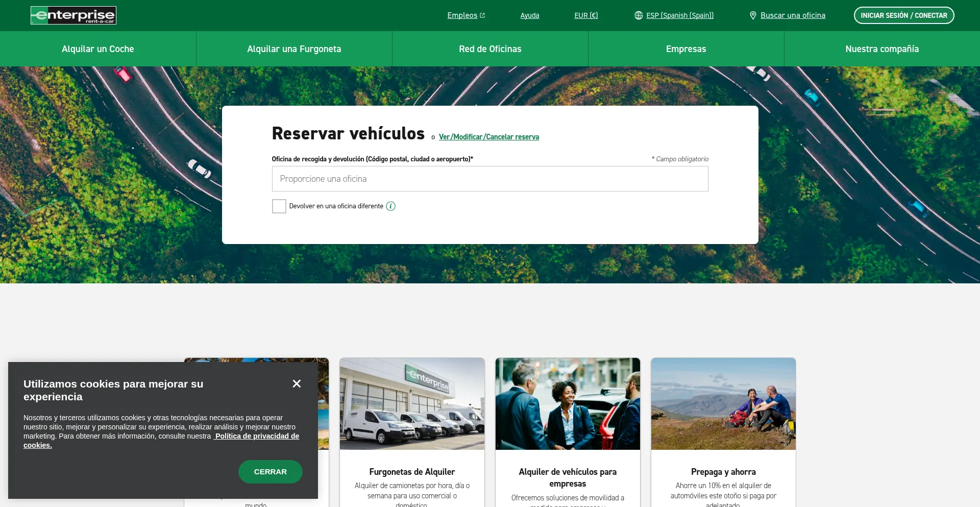Open the 'Ver/Modificar/Cancelar reserva' link
The height and width of the screenshot is (507, 980).
[489, 137]
